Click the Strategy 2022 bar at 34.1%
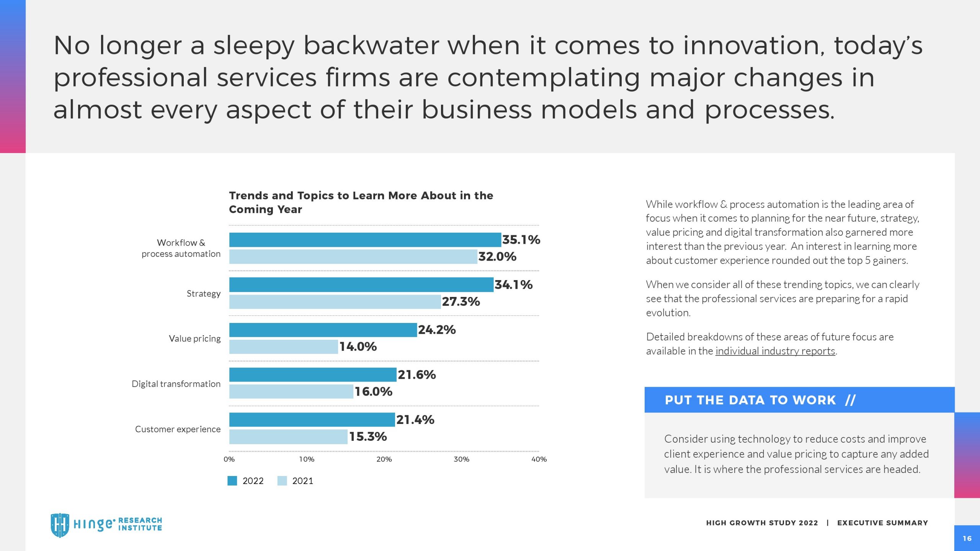This screenshot has width=980, height=551. pos(361,285)
